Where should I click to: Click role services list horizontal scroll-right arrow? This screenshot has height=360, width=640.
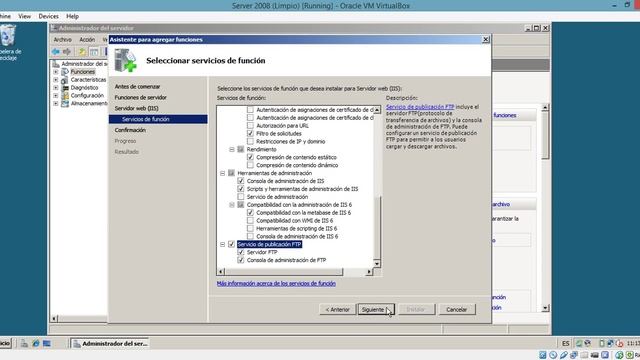369,271
